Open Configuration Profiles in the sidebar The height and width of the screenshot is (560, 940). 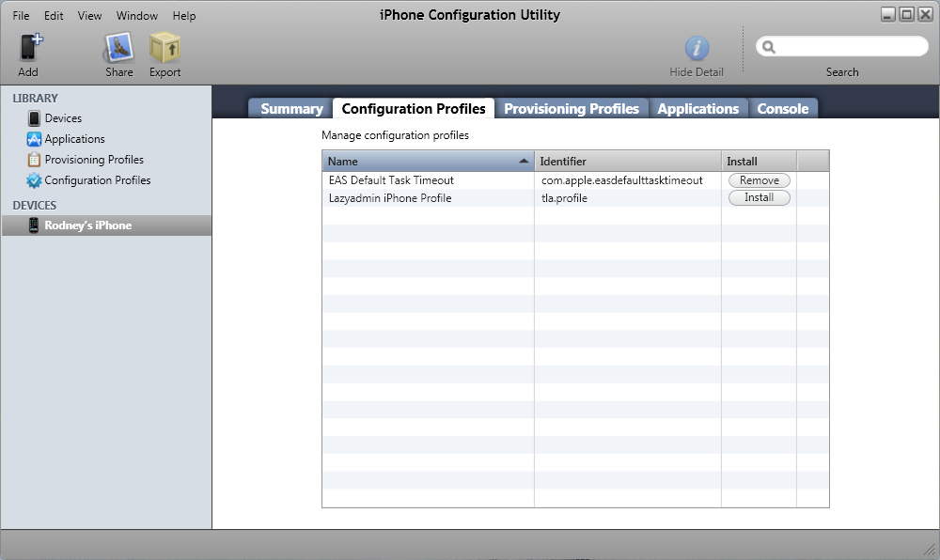pos(97,180)
